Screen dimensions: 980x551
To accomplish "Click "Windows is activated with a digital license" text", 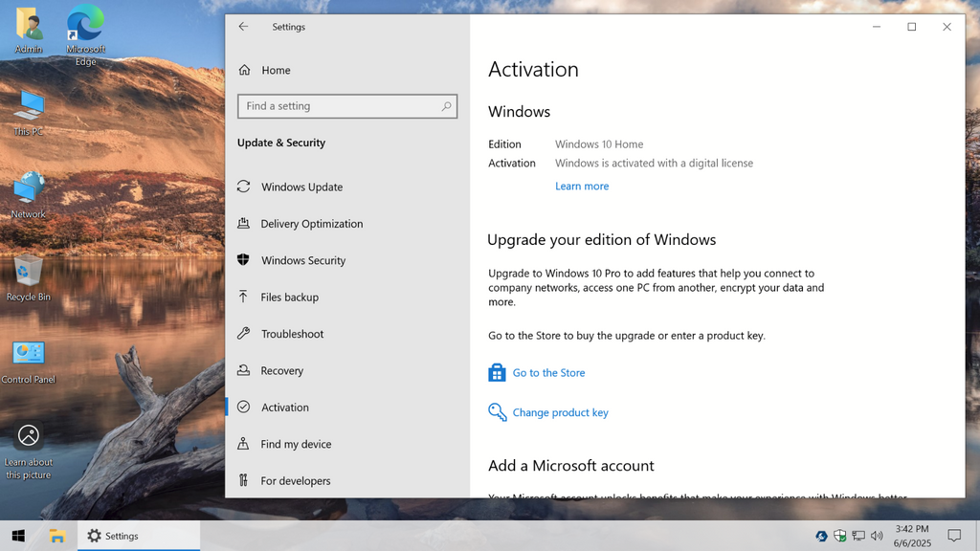I will point(654,163).
